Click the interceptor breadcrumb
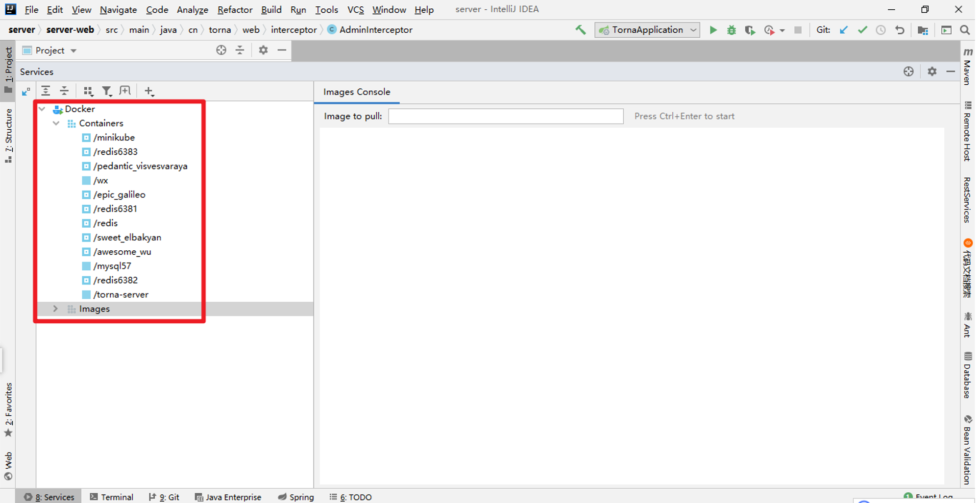This screenshot has width=980, height=503. (x=294, y=30)
